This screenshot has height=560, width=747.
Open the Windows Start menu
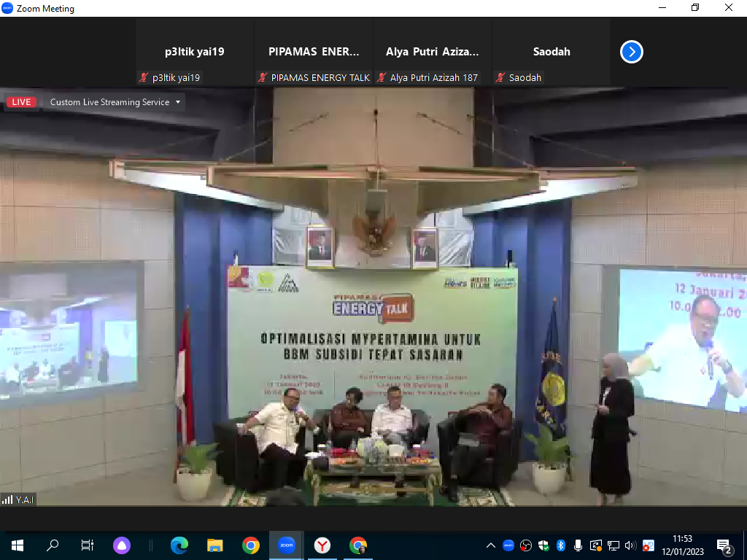[x=18, y=545]
